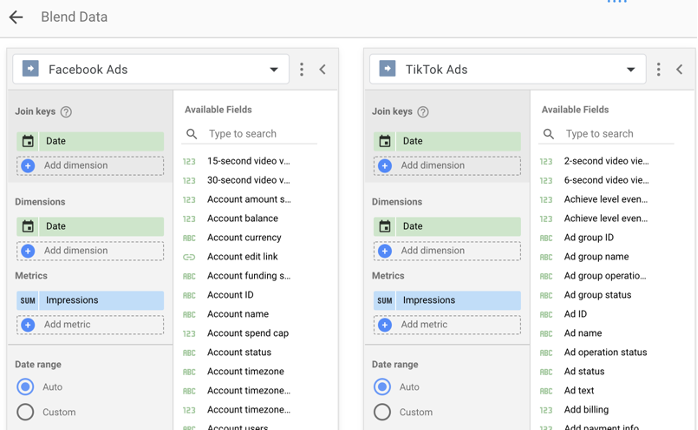Open TikTok Ads data source dropdown
The image size is (698, 430).
coord(507,69)
